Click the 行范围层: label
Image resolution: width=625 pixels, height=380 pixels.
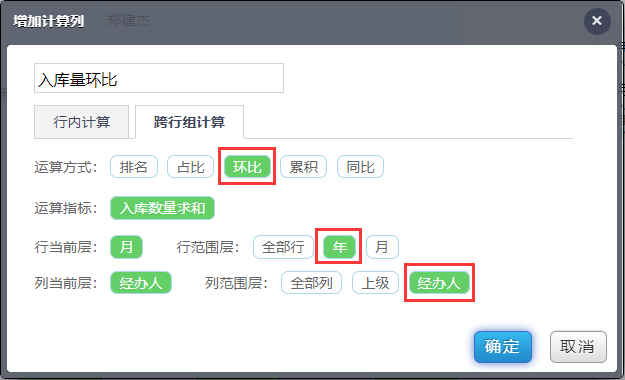click(208, 247)
